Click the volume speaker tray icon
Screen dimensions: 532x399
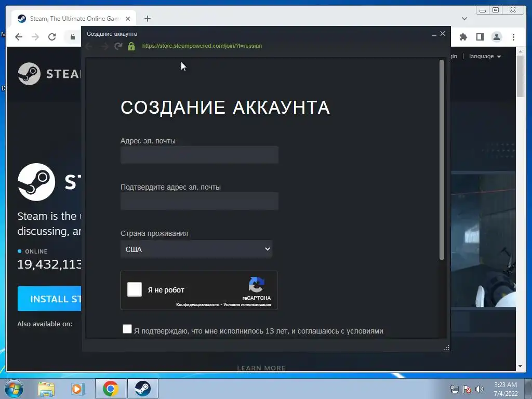(x=480, y=389)
